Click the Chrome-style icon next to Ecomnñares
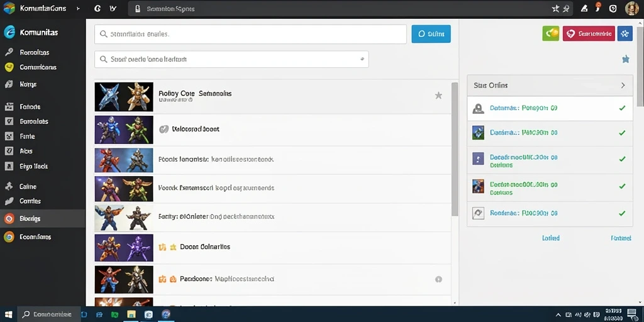Viewport: 644px width, 322px height. (x=9, y=236)
